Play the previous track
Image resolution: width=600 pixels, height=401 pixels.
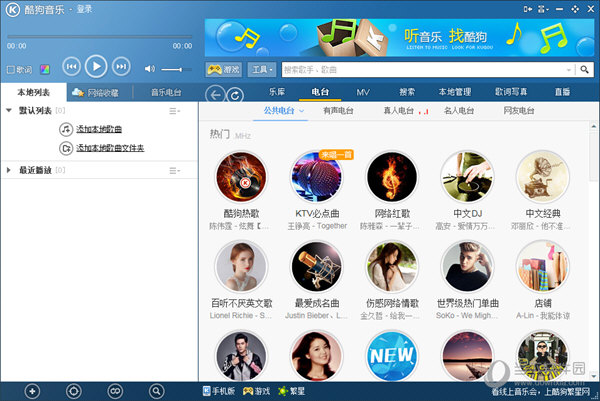[x=72, y=67]
